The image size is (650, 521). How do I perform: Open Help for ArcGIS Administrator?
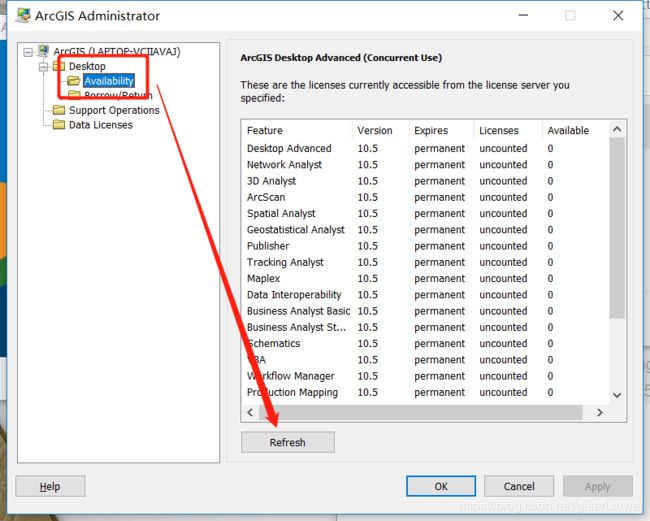50,486
